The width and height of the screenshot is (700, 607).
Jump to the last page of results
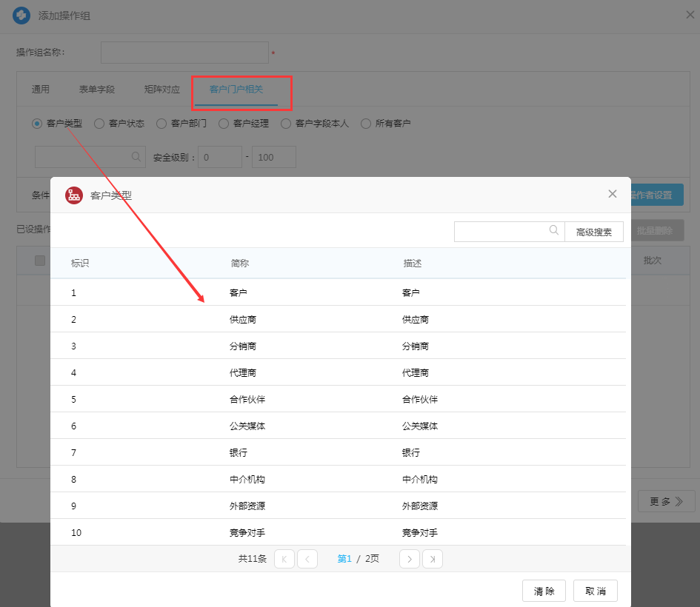click(433, 559)
